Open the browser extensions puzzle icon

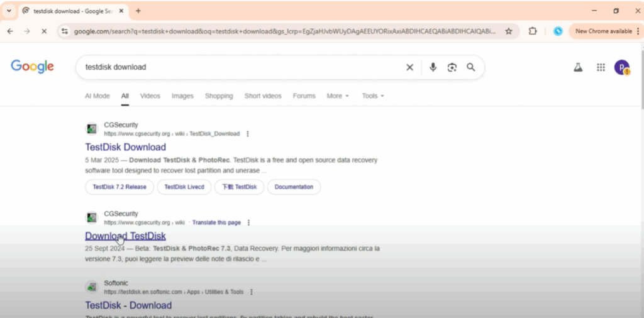coord(533,31)
